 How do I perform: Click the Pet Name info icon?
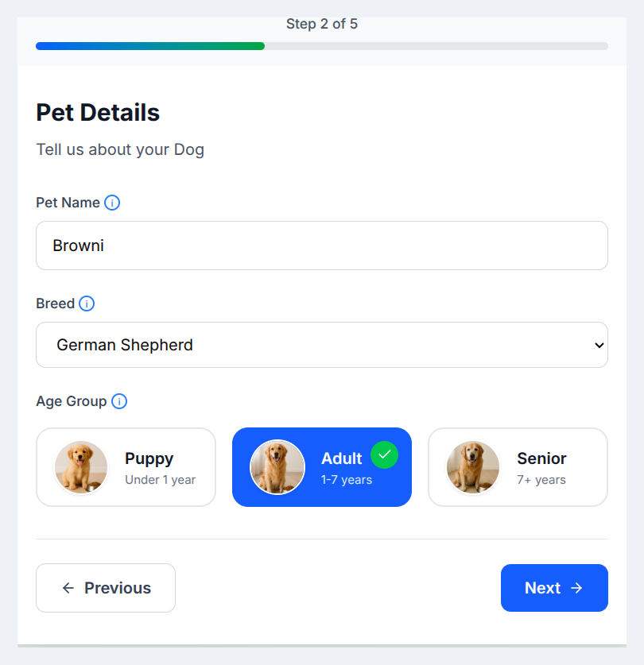click(112, 203)
